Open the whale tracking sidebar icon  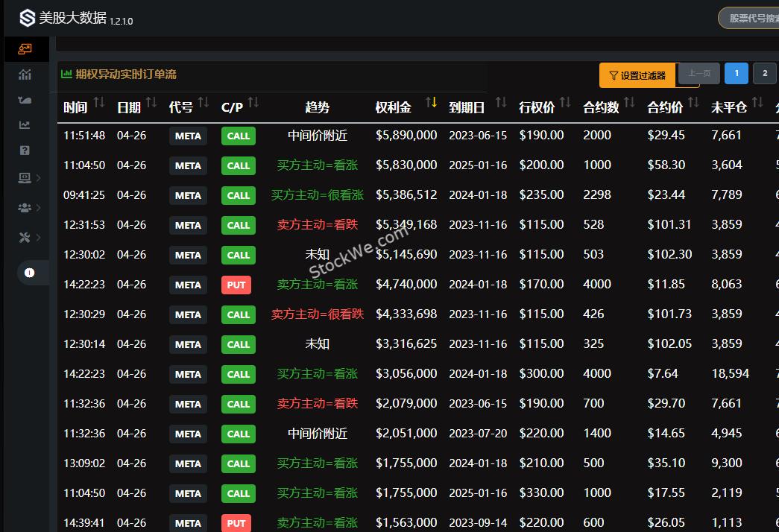(25, 100)
